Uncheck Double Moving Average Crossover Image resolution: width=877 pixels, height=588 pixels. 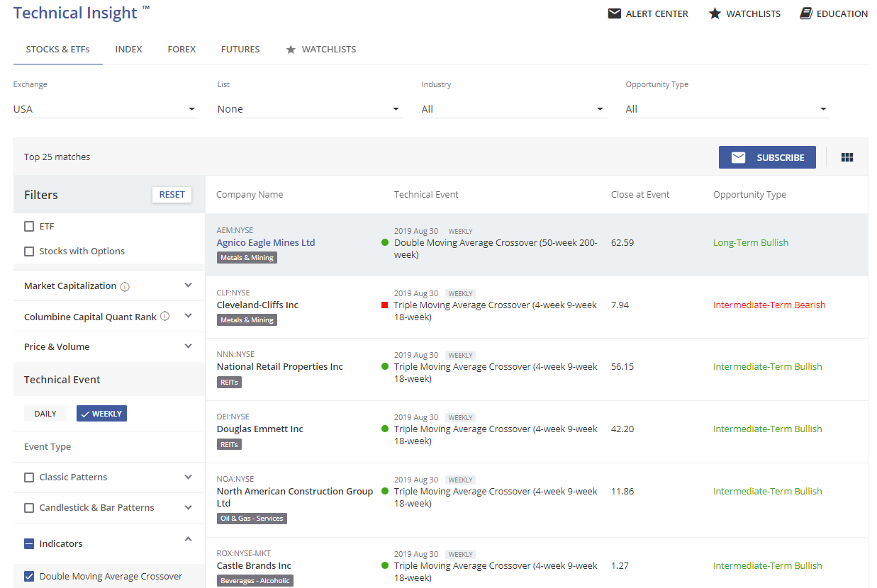point(29,576)
